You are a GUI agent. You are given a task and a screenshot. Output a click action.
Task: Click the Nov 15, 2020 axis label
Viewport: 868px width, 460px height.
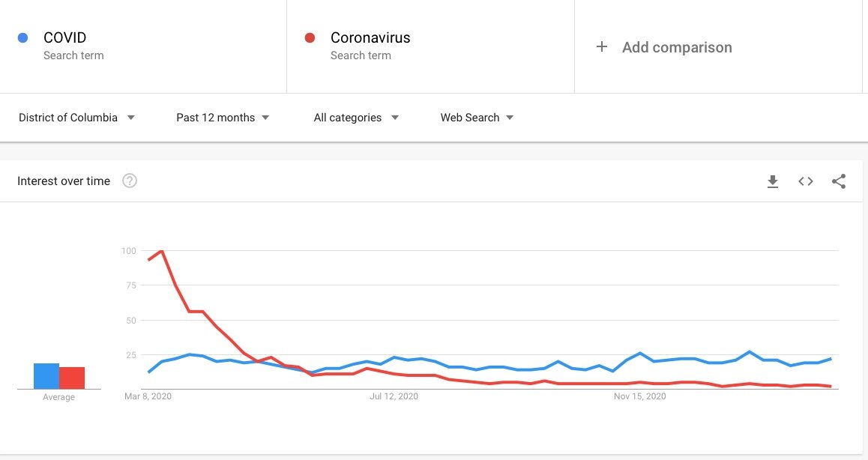click(x=640, y=396)
